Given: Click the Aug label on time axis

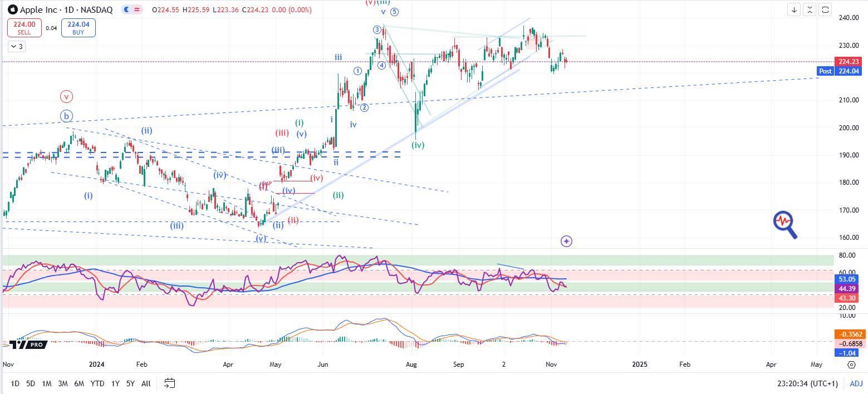Looking at the screenshot, I should pos(411,365).
